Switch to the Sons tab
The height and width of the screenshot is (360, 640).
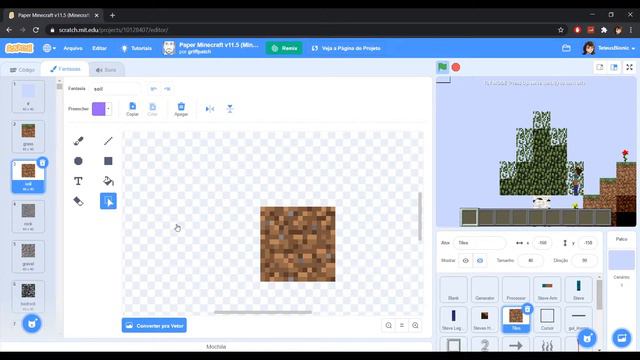point(106,70)
